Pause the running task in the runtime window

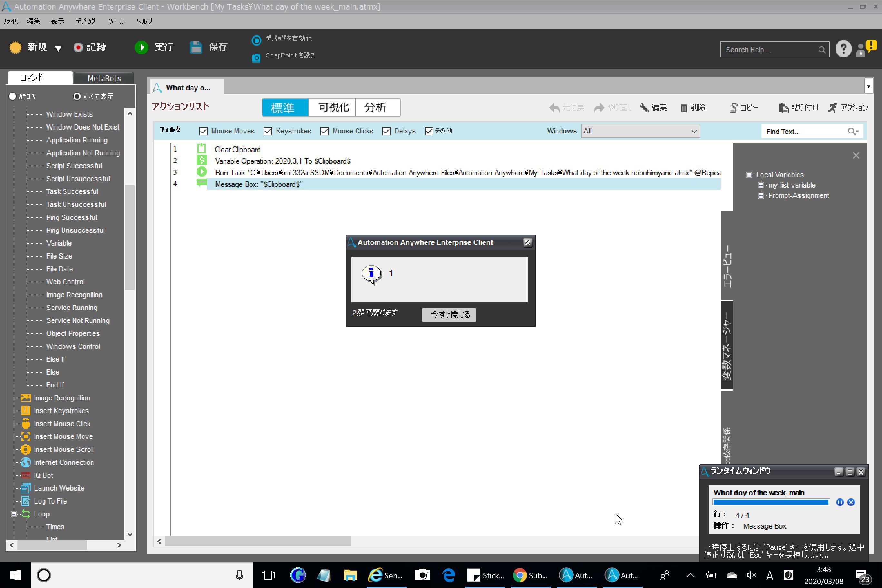pyautogui.click(x=840, y=503)
